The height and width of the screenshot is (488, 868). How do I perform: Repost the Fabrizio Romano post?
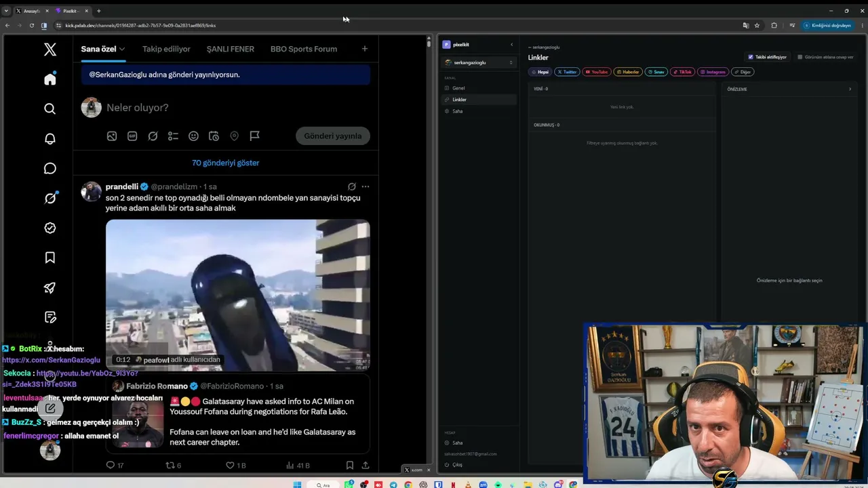170,465
